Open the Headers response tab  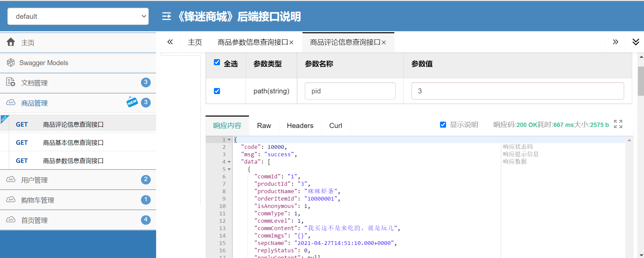300,126
